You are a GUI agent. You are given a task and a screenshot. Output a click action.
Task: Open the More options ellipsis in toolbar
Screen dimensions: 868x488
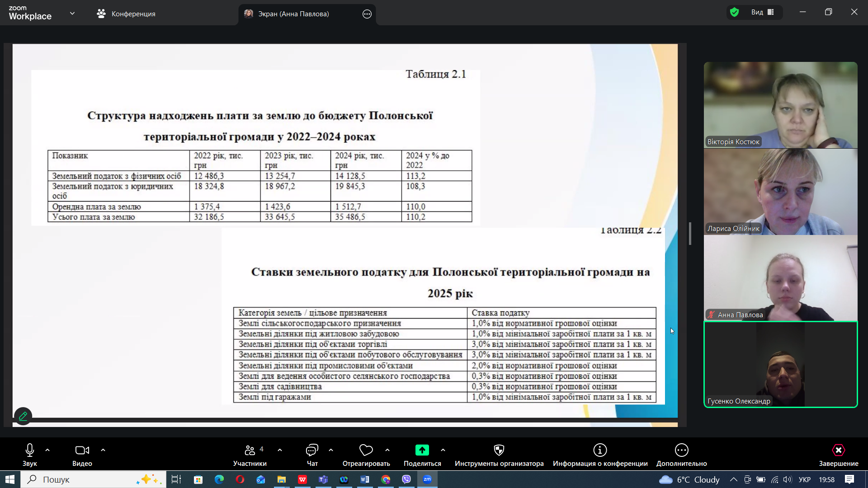pyautogui.click(x=681, y=450)
